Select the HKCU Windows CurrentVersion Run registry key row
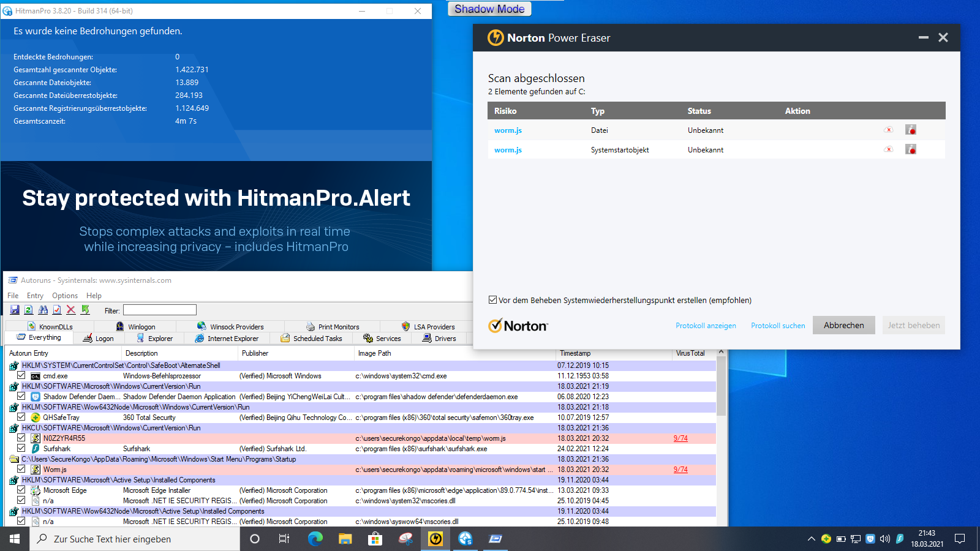This screenshot has width=980, height=551. [x=361, y=427]
